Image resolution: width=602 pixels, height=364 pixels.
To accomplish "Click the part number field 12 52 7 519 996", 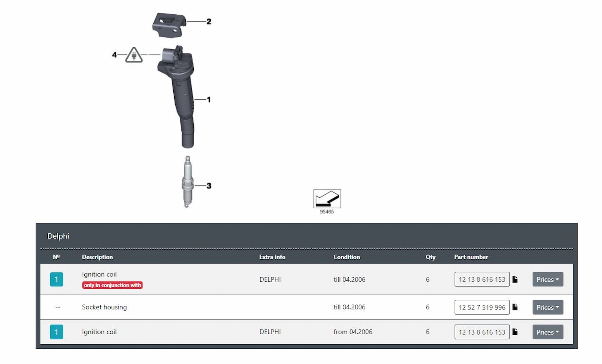I will pyautogui.click(x=482, y=307).
